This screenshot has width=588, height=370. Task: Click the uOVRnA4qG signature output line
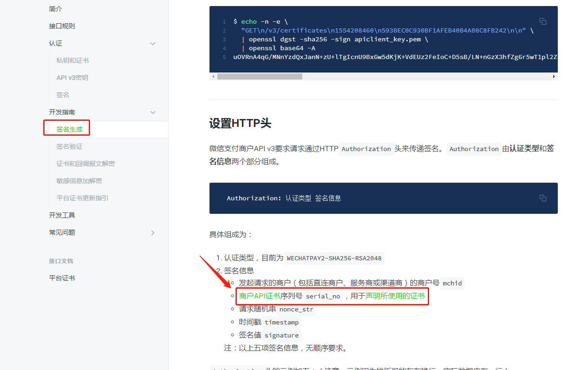coord(395,57)
